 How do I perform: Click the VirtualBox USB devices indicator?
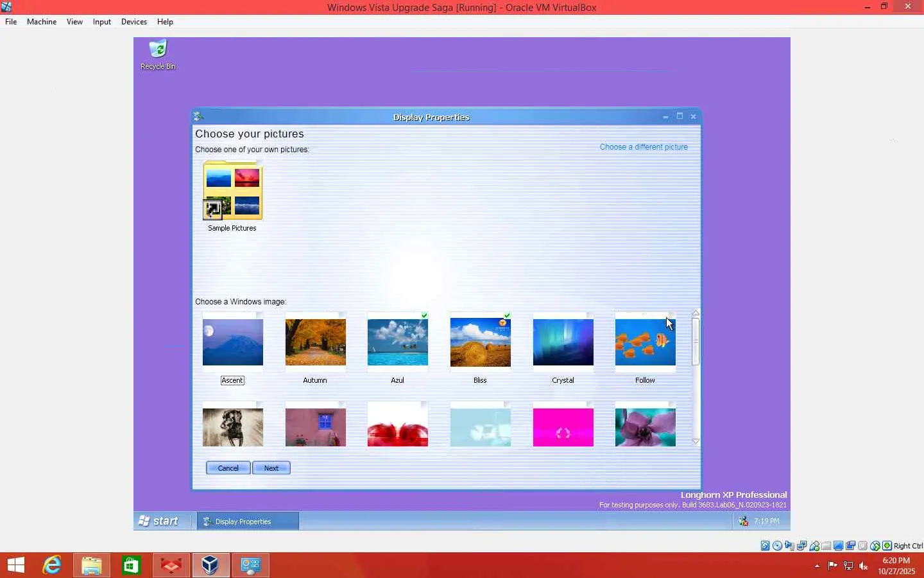pyautogui.click(x=814, y=546)
